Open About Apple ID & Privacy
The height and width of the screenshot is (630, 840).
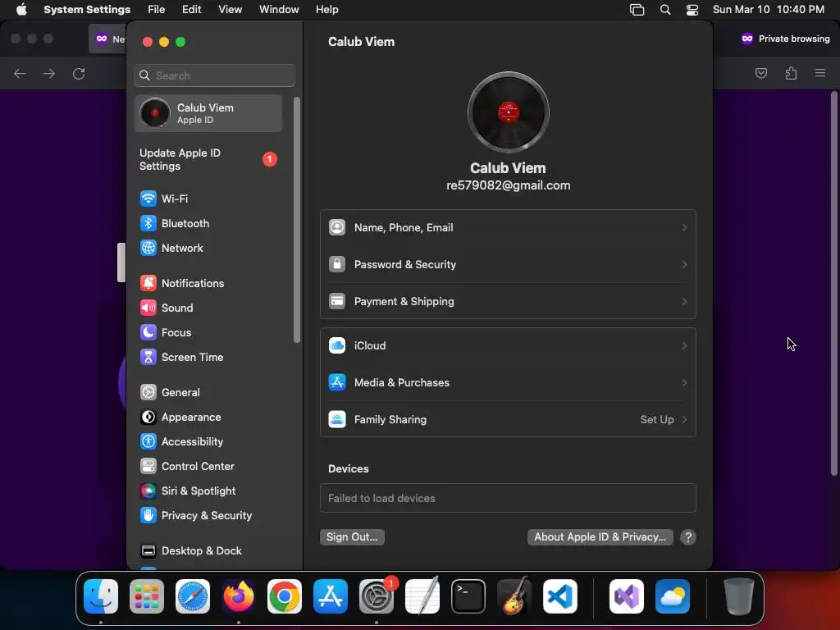(600, 536)
